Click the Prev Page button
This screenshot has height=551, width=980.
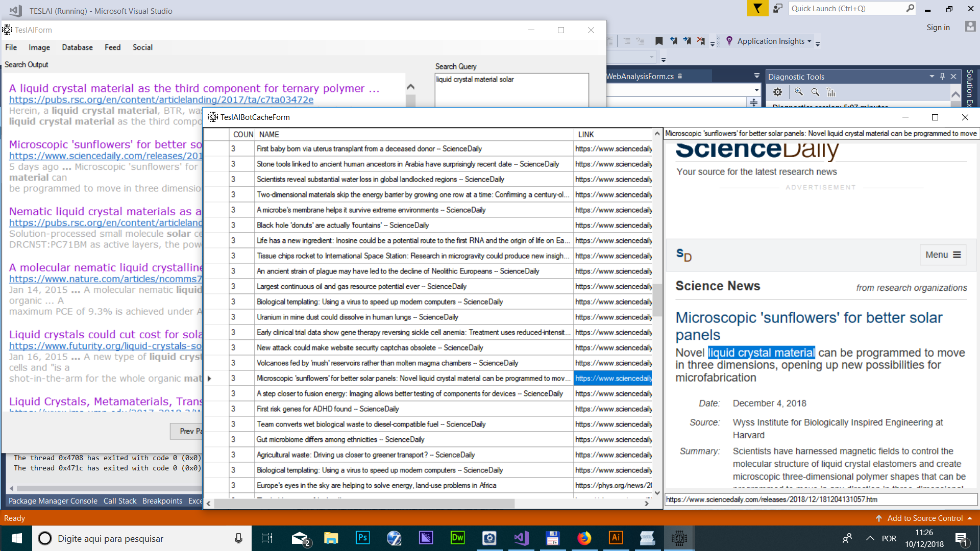(186, 431)
